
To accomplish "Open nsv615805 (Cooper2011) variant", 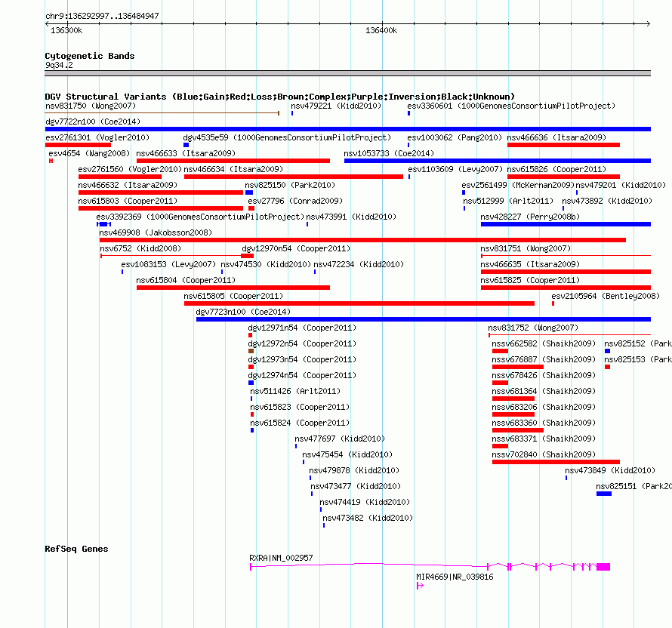I will [233, 296].
